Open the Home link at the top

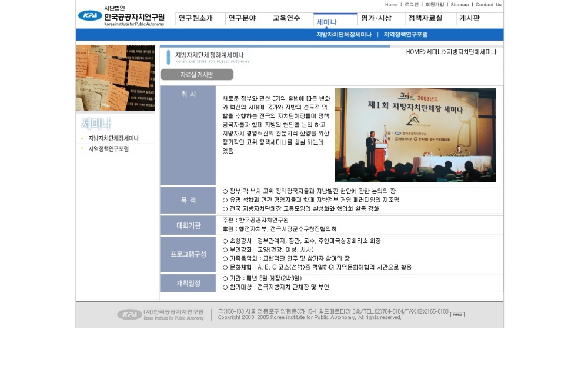[x=391, y=5]
